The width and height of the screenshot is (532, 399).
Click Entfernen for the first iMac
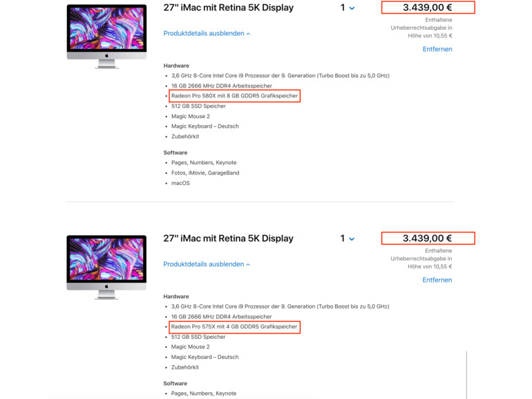coord(437,50)
